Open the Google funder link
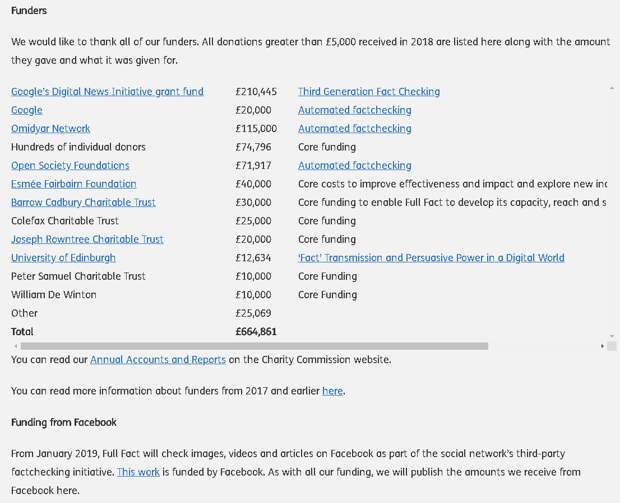This screenshot has width=620, height=503. point(27,110)
